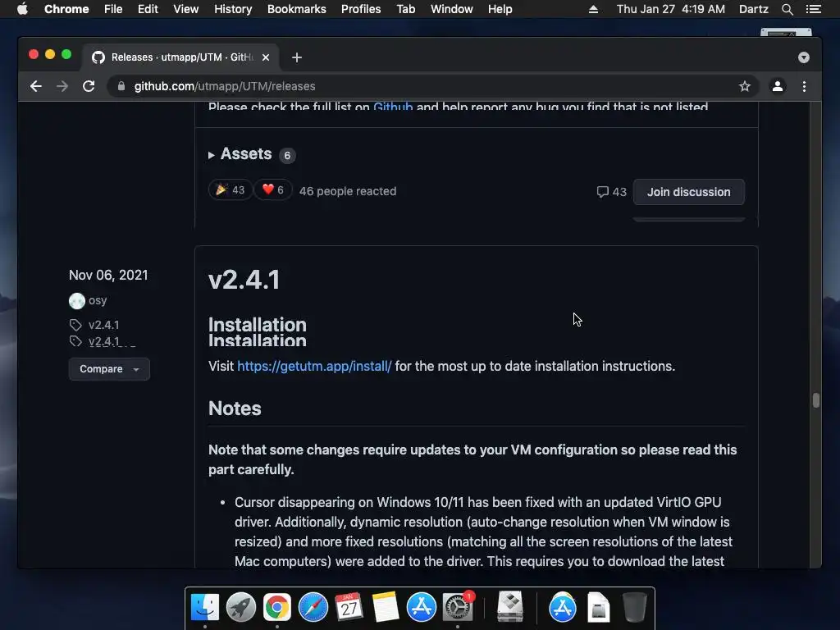Screen dimensions: 840x630
Task: Add the heart reaction (6)
Action: (272, 189)
